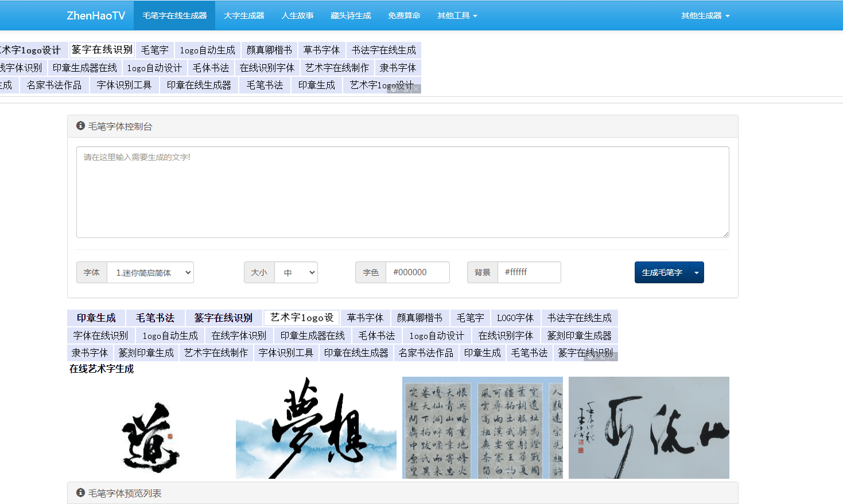
Task: Open the 人生故事 menu item
Action: 297,15
